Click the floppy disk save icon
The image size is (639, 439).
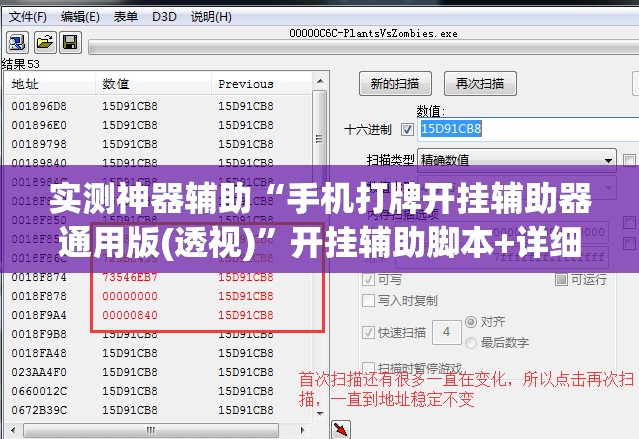pos(71,42)
